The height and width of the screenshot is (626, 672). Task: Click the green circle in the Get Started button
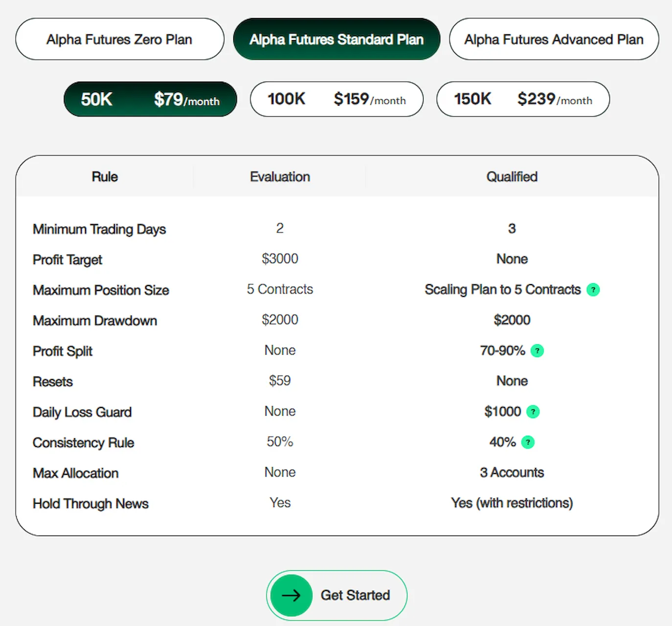[291, 595]
